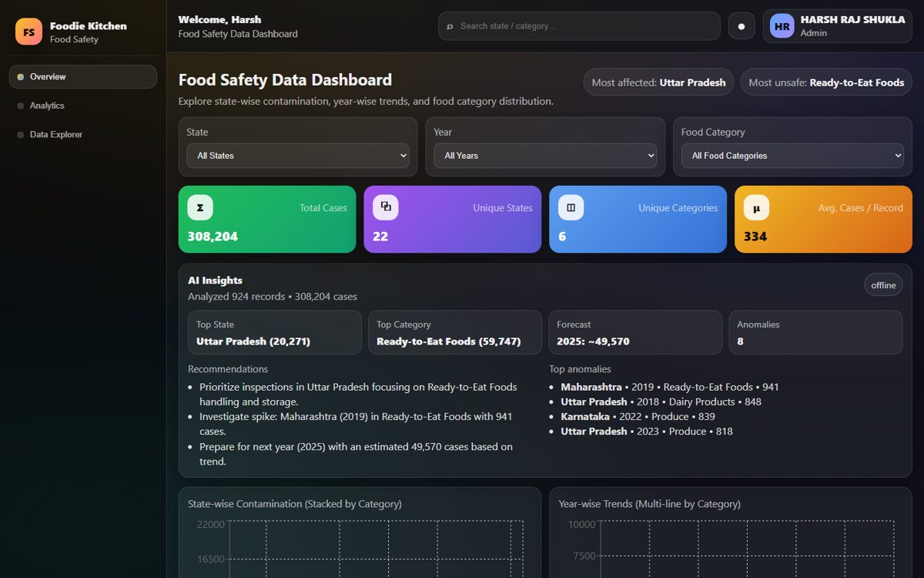Click the Welcome, Harsh header text
924x578 pixels.
219,19
